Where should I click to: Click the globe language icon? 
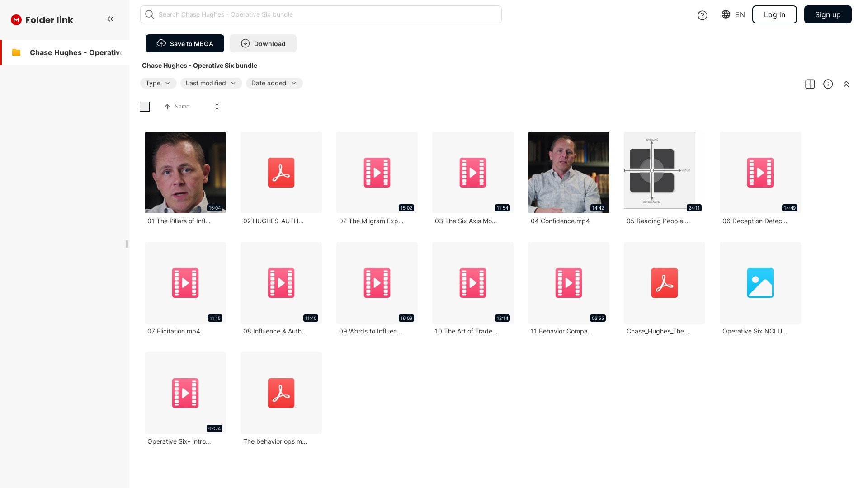click(726, 14)
